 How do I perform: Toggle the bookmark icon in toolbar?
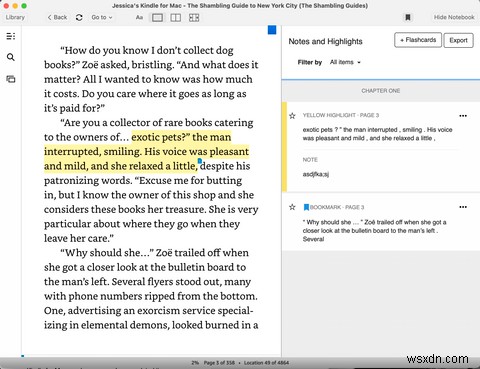pyautogui.click(x=408, y=17)
